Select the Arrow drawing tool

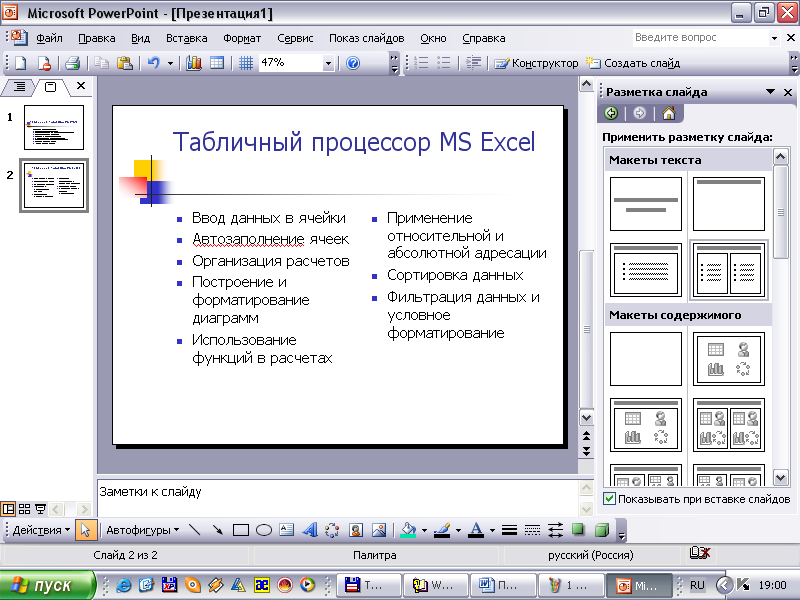pos(217,530)
